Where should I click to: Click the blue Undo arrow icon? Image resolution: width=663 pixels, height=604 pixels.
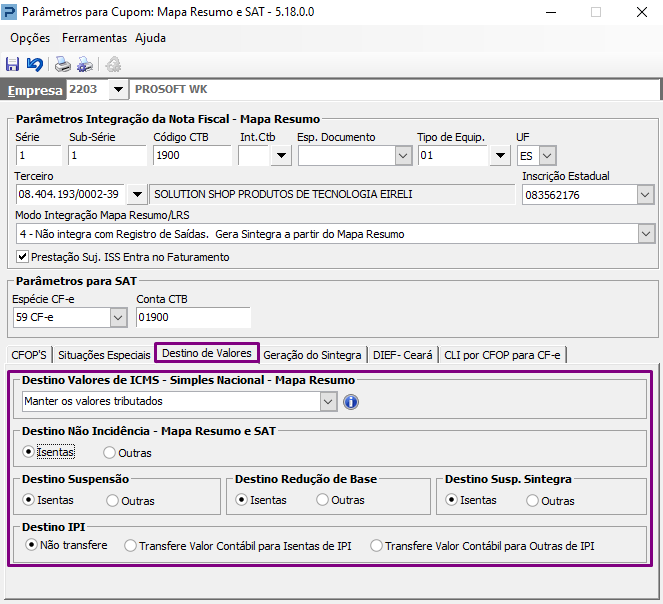(x=35, y=64)
